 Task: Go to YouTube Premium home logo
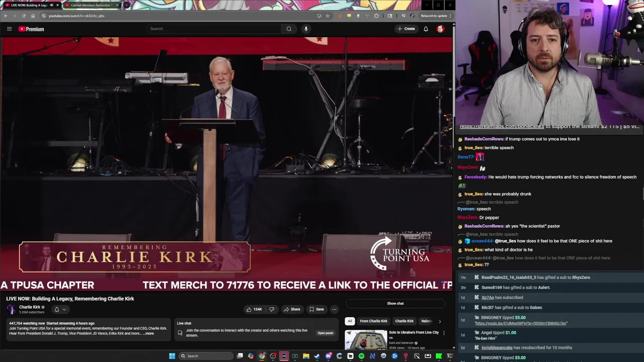[x=31, y=29]
